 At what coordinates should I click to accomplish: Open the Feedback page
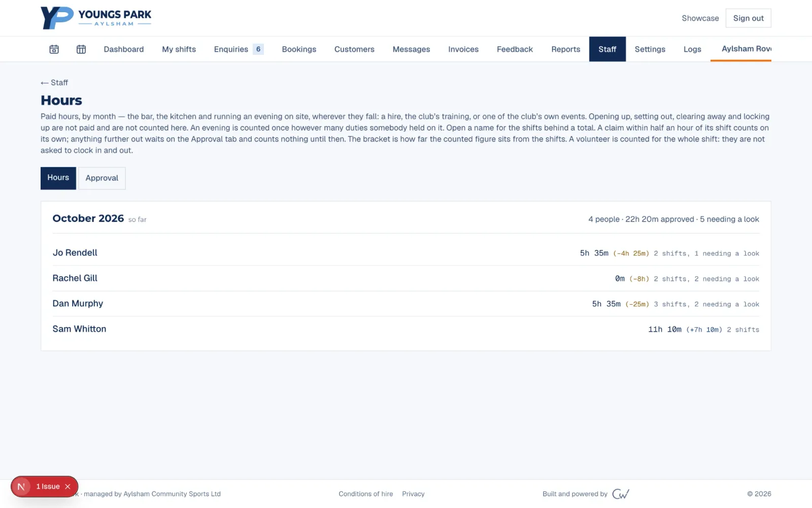tap(515, 49)
